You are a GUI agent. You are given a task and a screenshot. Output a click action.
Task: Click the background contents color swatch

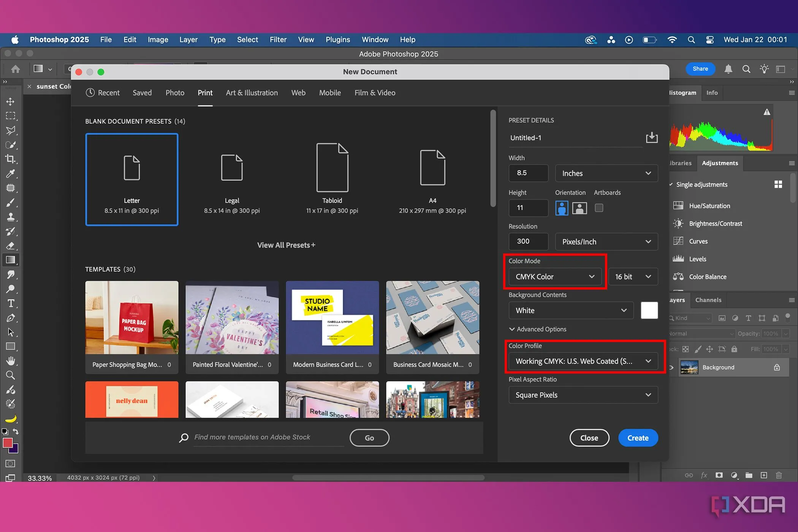(x=649, y=310)
